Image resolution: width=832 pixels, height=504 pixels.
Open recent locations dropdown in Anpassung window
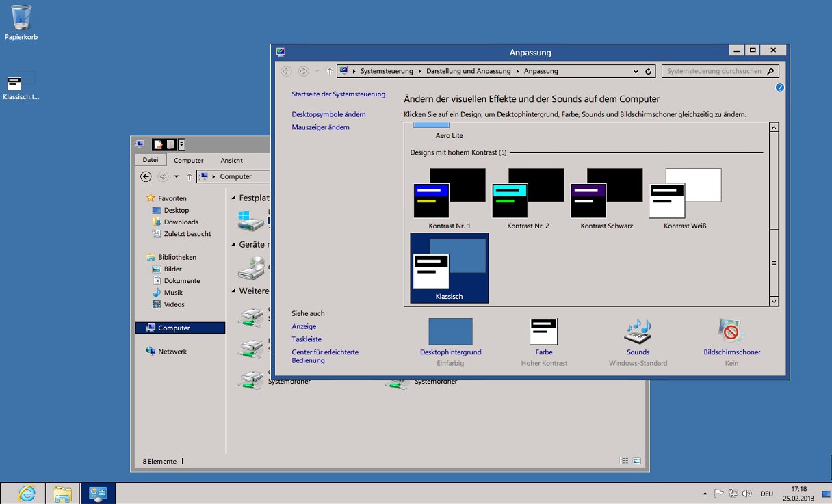pyautogui.click(x=317, y=71)
